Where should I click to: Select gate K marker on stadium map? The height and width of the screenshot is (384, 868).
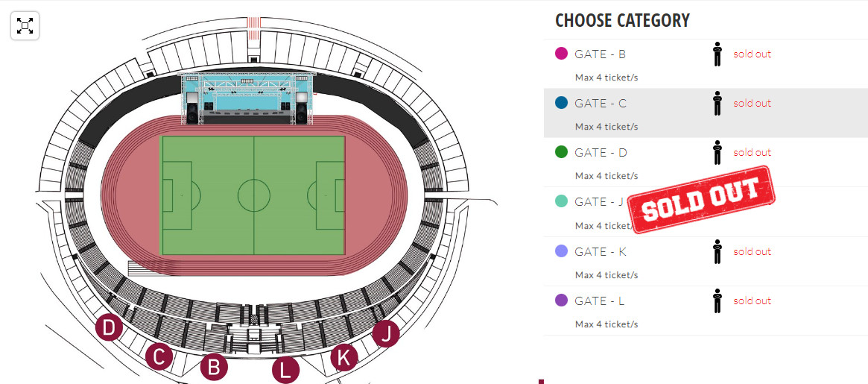[x=343, y=358]
